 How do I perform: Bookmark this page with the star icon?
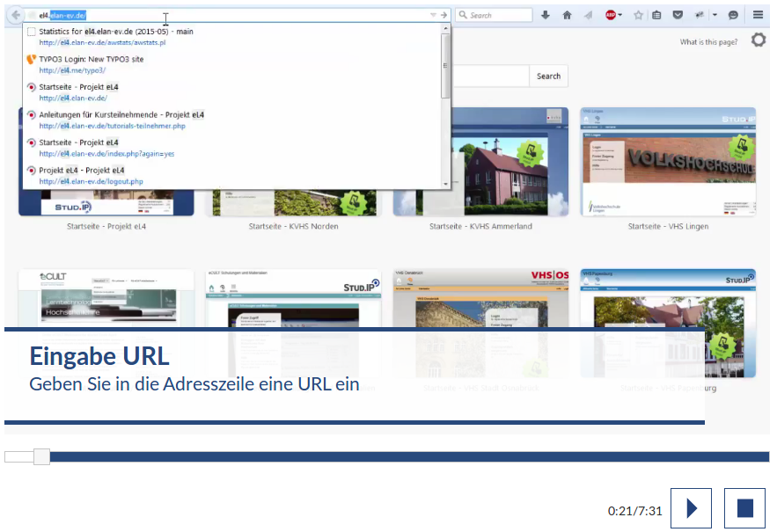click(x=639, y=15)
